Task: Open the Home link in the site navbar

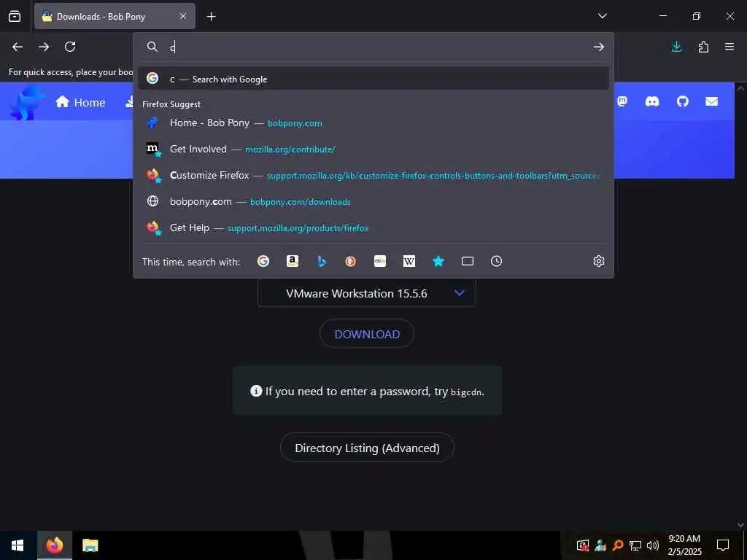Action: click(80, 102)
